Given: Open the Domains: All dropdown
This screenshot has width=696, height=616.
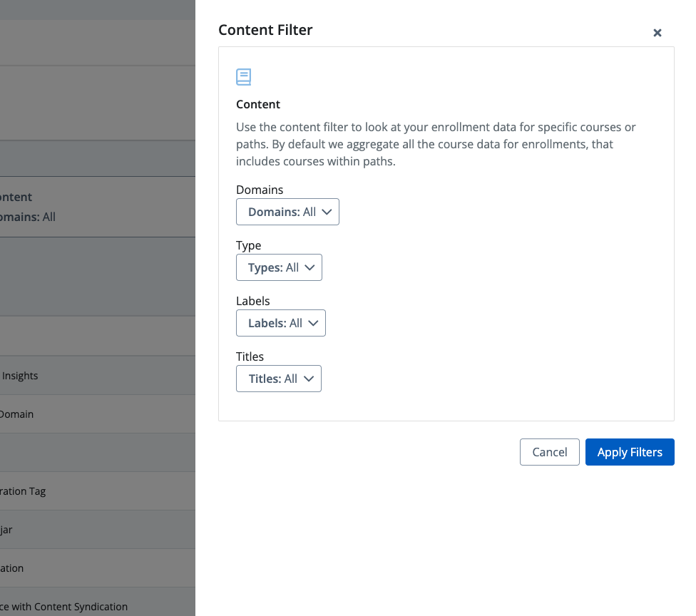Looking at the screenshot, I should pyautogui.click(x=287, y=212).
